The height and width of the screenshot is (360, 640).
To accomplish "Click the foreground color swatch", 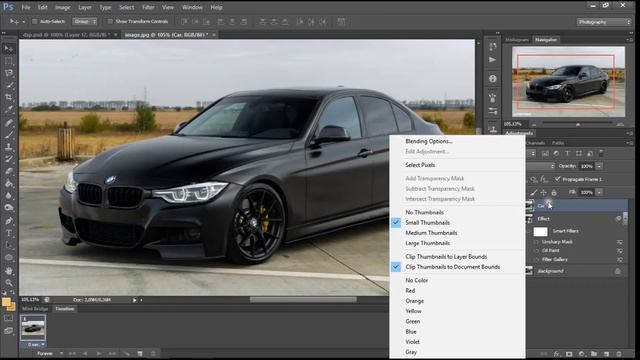I will tap(6, 302).
